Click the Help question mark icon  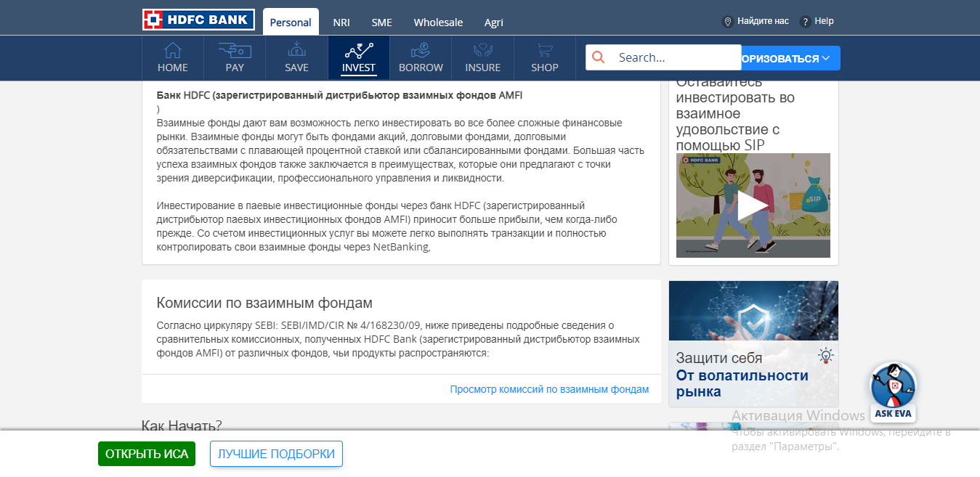click(x=805, y=22)
